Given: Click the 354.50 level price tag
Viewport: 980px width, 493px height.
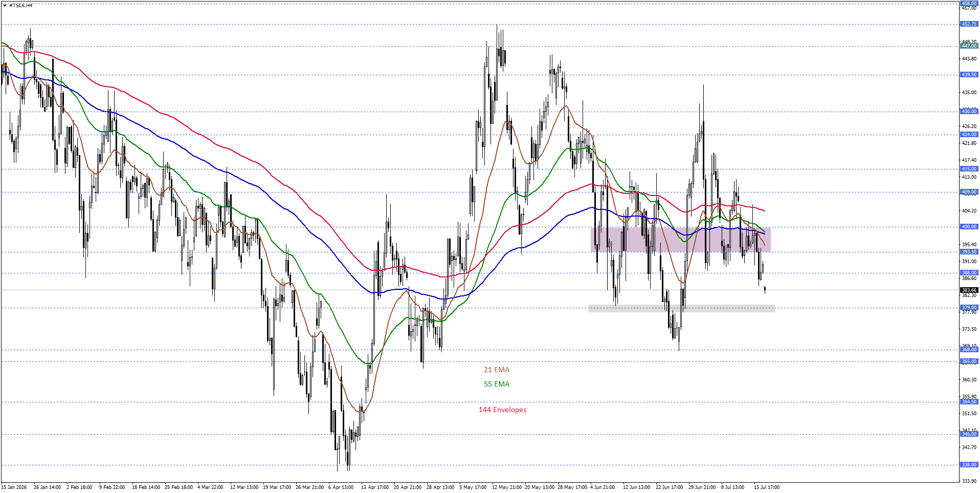Looking at the screenshot, I should click(969, 402).
